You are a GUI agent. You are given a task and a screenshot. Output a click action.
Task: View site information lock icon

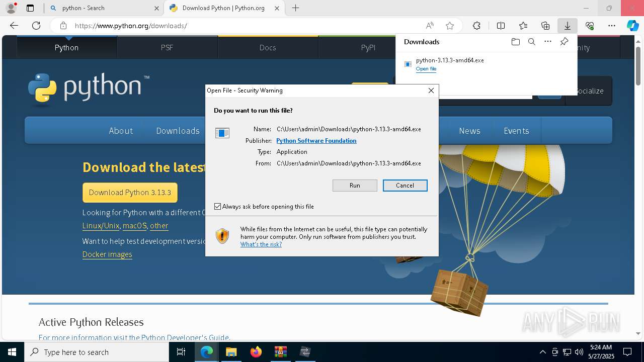tap(63, 26)
